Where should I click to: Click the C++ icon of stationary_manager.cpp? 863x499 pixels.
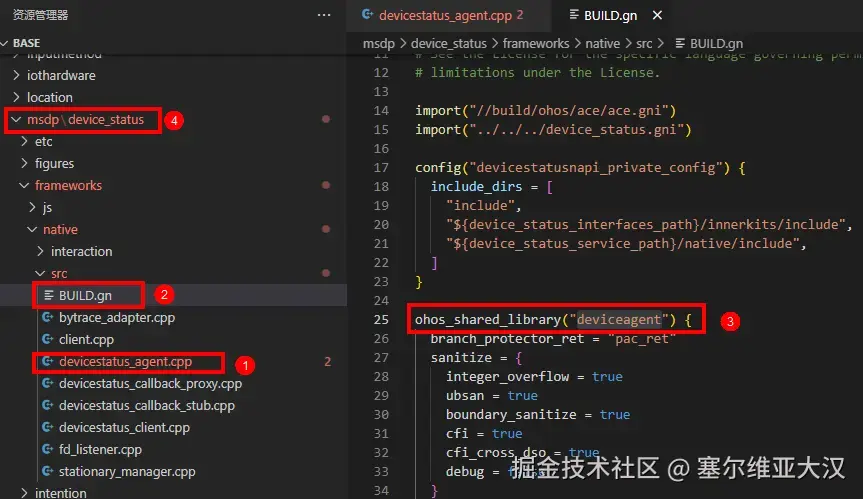pyautogui.click(x=48, y=471)
